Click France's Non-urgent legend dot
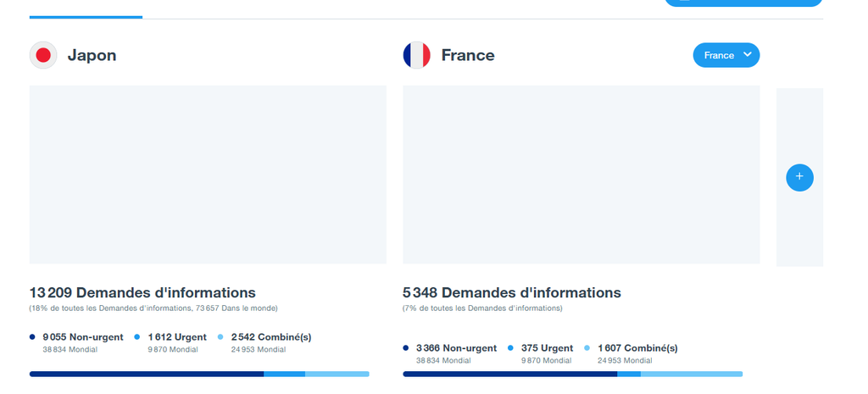Screen dimensions: 868x394 tap(406, 348)
